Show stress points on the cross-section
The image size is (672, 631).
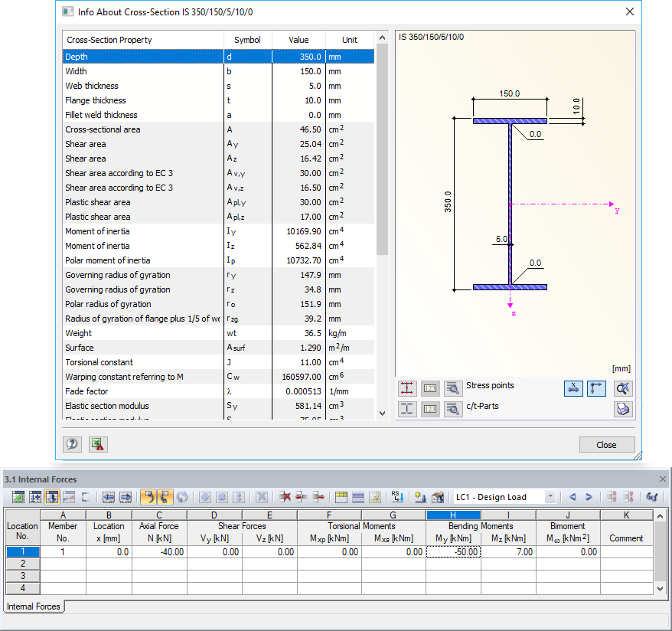point(406,388)
